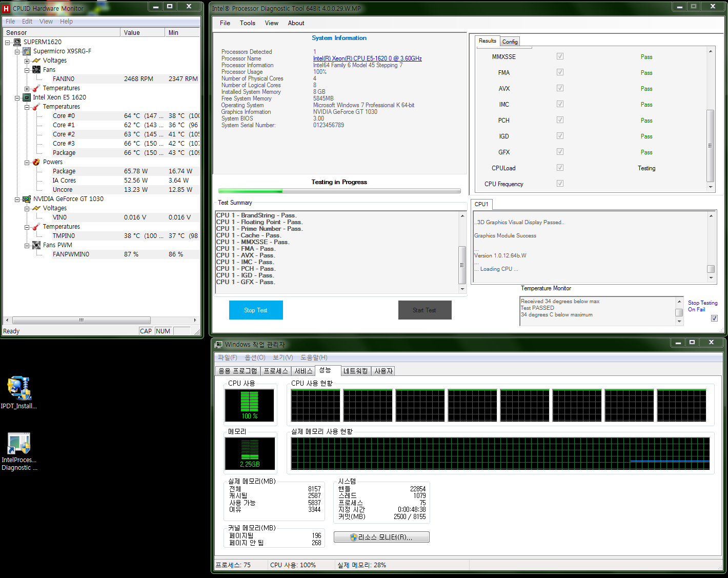Screen dimensions: 728x578
Task: Click the Temperatures icon under Supermicro
Action: pyautogui.click(x=36, y=88)
